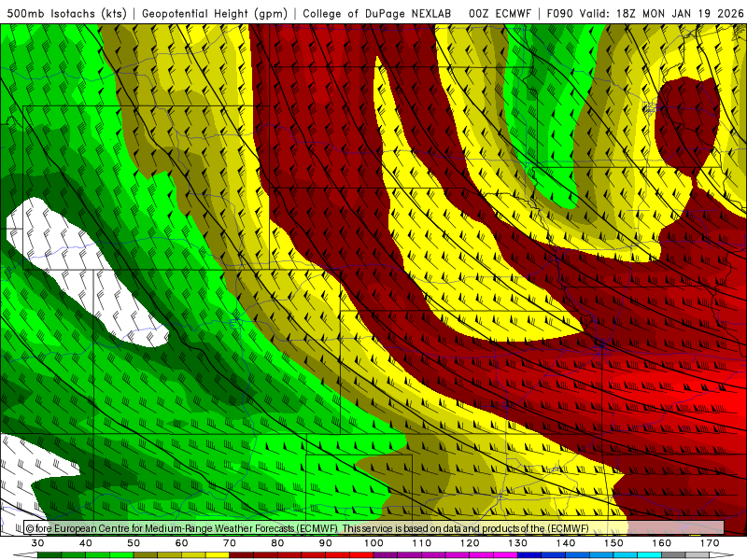Click the 'F090' forecast hour text
This screenshot has width=747, height=560.
coord(559,14)
